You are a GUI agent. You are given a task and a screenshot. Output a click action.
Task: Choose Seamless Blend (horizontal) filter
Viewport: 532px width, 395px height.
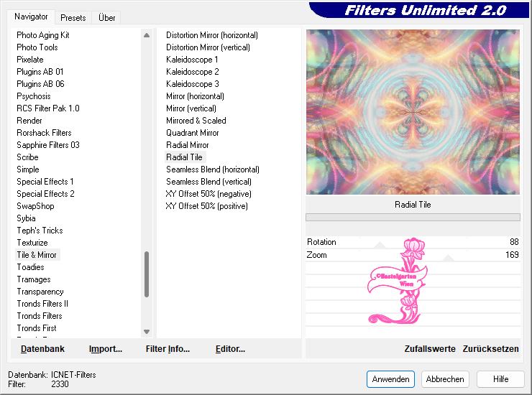click(x=212, y=169)
